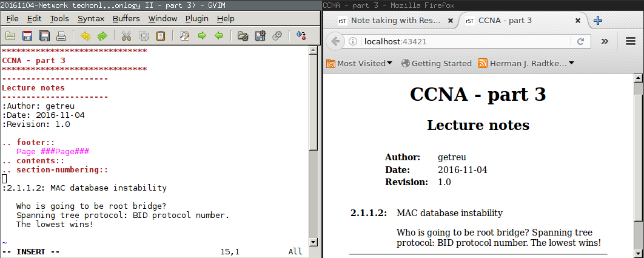Click the Open file icon in GVim toolbar
The width and height of the screenshot is (644, 258).
[x=10, y=36]
